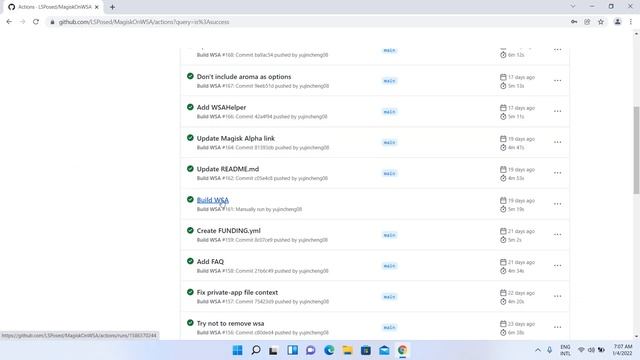Open saved passwords key icon
The height and width of the screenshot is (360, 640).
[x=574, y=22]
